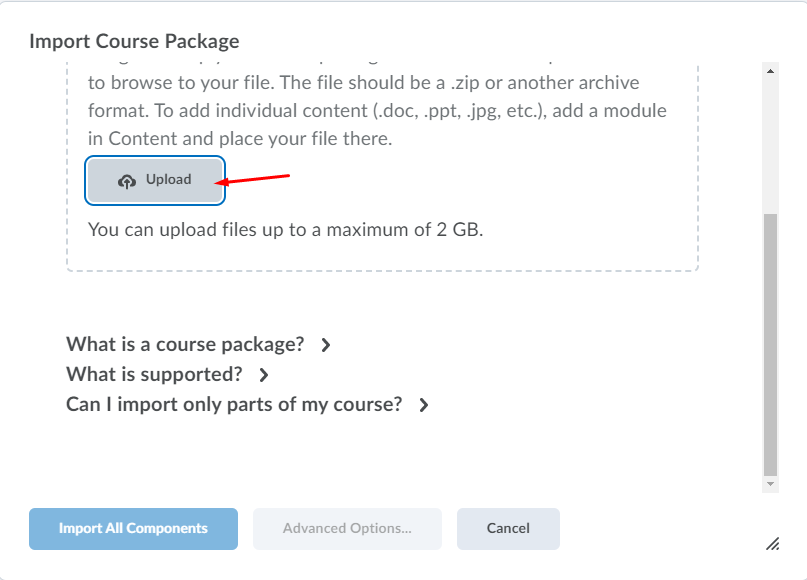Click the dialog resize handle in the corner
807x580 pixels.
(x=772, y=543)
